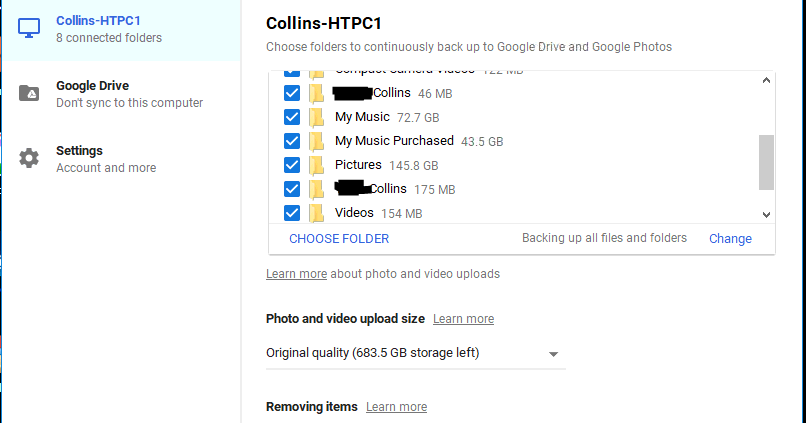Image resolution: width=806 pixels, height=423 pixels.
Task: Click the Videos folder icon
Action: pyautogui.click(x=317, y=213)
